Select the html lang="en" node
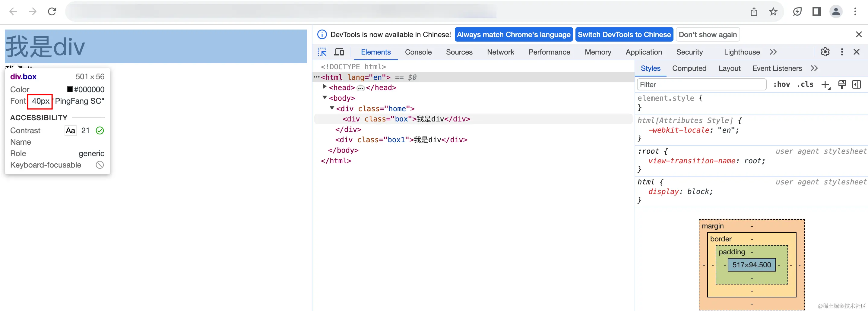This screenshot has height=311, width=868. (x=473, y=77)
